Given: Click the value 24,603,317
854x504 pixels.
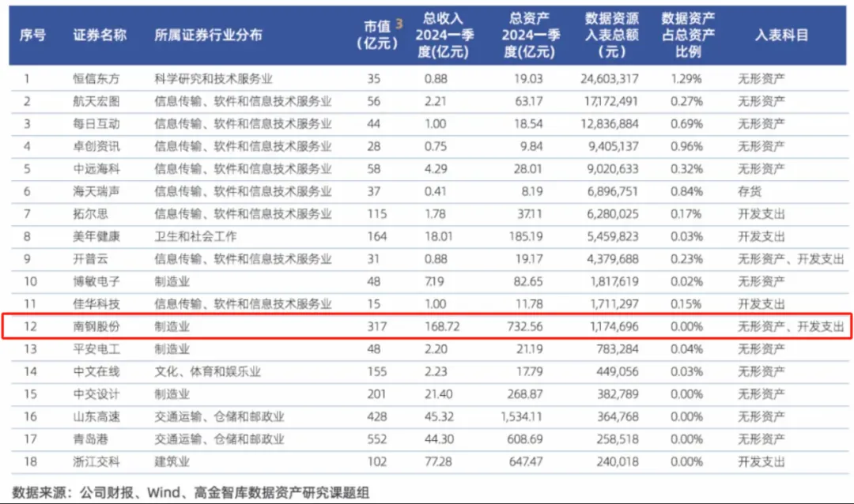Looking at the screenshot, I should (610, 79).
